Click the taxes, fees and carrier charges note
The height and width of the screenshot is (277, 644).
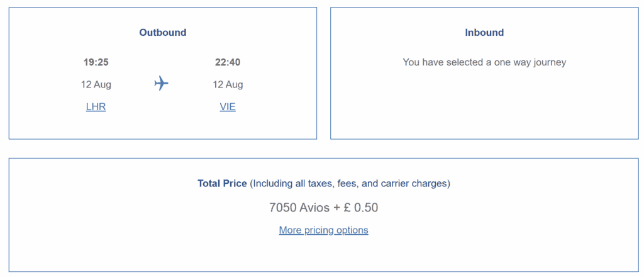click(x=350, y=183)
